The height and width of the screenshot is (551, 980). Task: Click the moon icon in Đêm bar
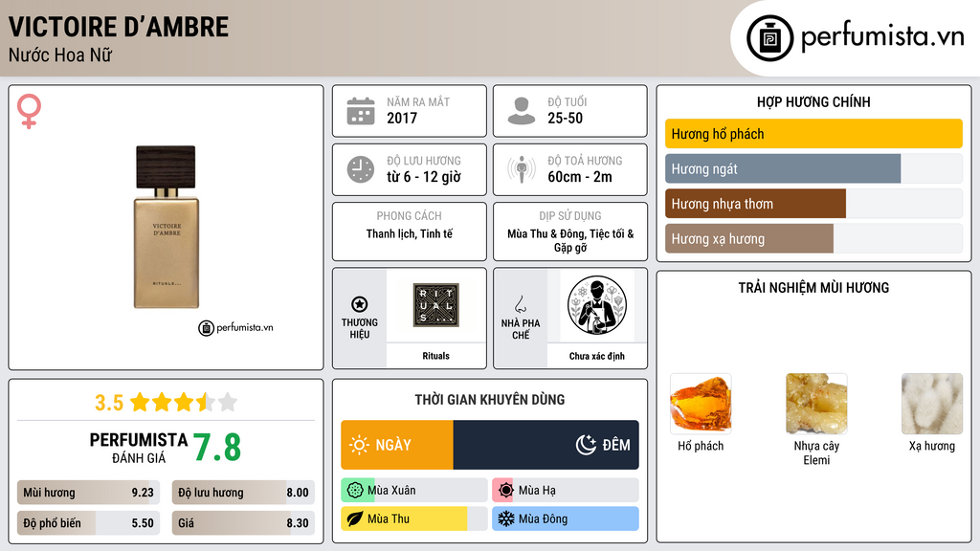pos(586,445)
